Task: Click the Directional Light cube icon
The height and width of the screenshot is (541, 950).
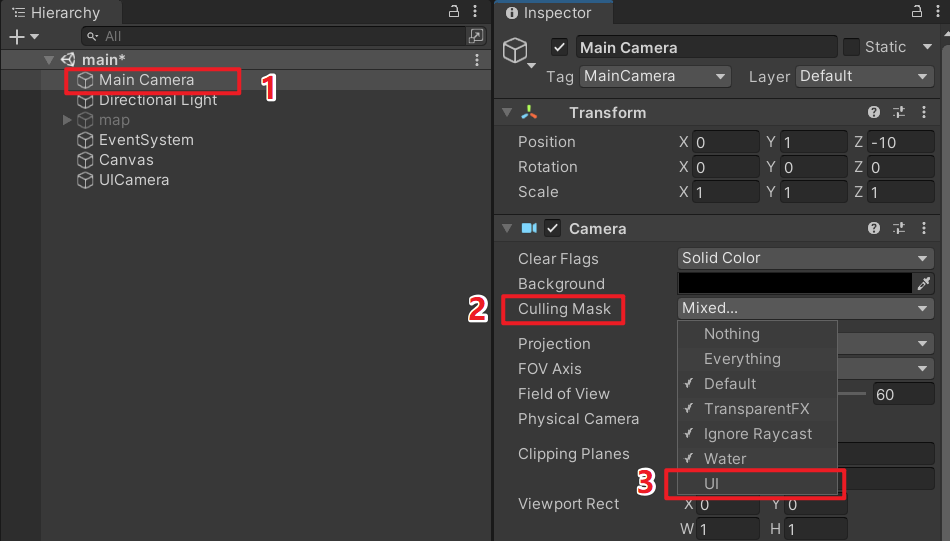Action: tap(85, 100)
